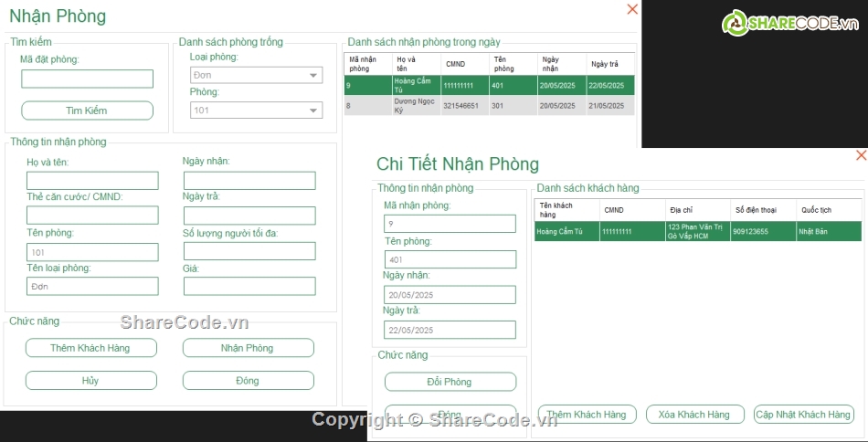Viewport: 868px width, 442px height.
Task: Click the Tên phòng field showing 401
Action: [450, 259]
